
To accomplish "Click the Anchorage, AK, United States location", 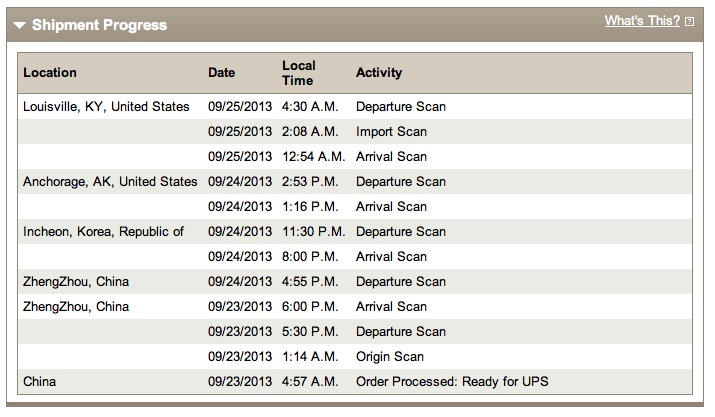I will [110, 182].
